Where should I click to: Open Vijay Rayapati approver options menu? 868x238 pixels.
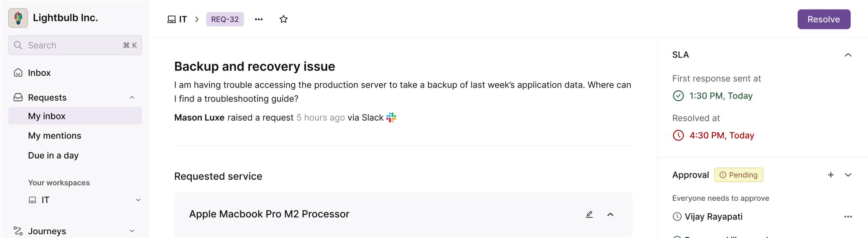[x=848, y=216]
